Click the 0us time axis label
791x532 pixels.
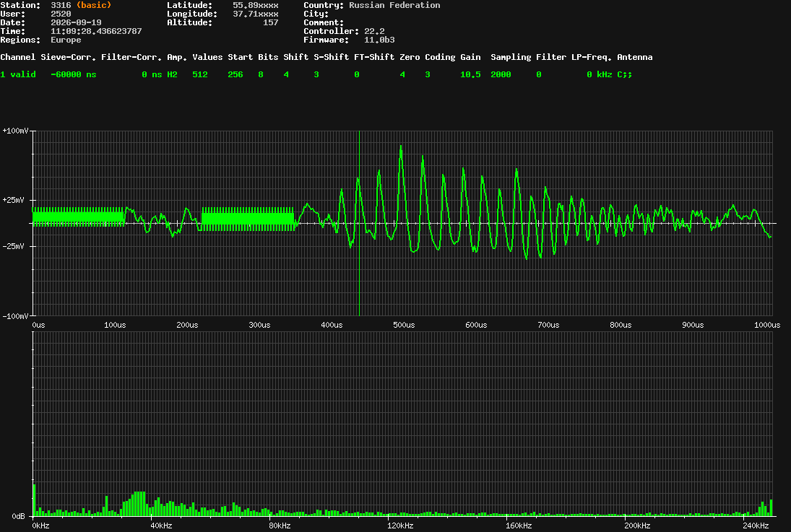pos(38,326)
